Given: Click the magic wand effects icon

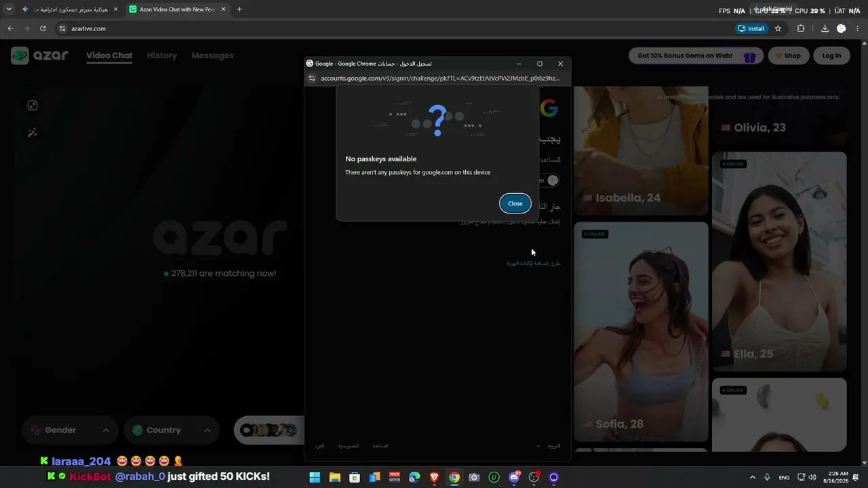Looking at the screenshot, I should (32, 133).
